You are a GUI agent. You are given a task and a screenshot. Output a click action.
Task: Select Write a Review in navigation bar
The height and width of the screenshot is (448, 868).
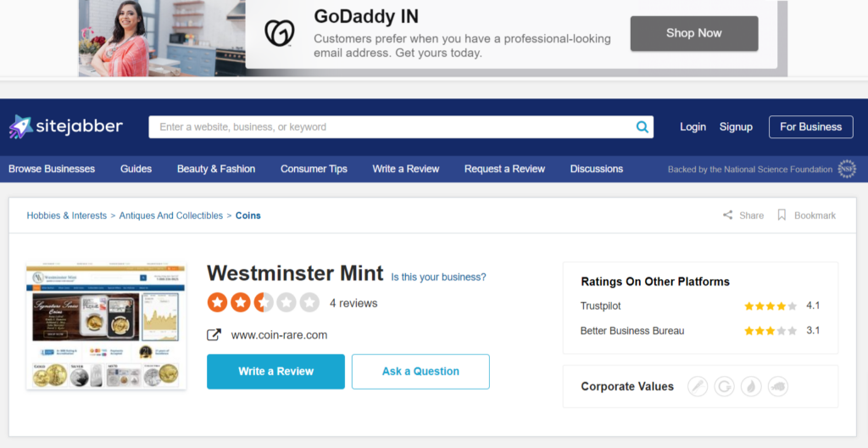coord(406,169)
